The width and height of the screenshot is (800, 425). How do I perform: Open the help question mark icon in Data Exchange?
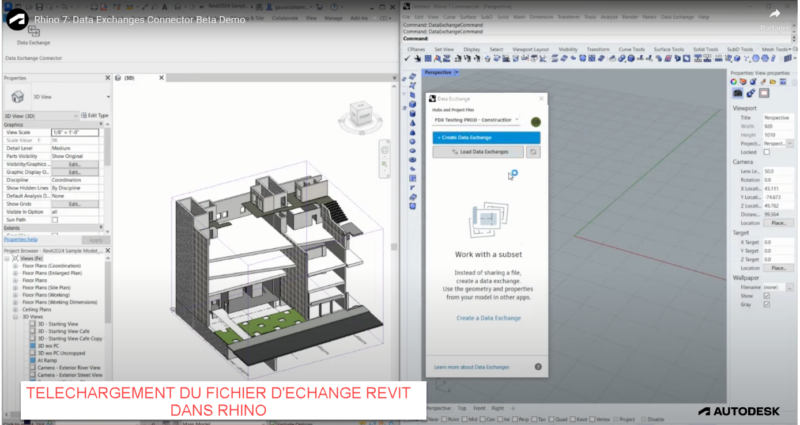pos(537,367)
